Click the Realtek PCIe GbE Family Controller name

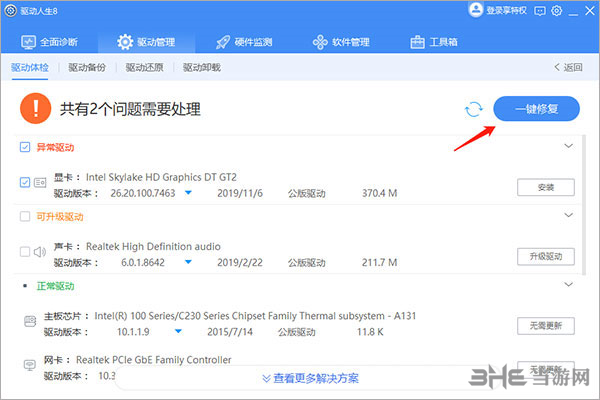point(153,360)
